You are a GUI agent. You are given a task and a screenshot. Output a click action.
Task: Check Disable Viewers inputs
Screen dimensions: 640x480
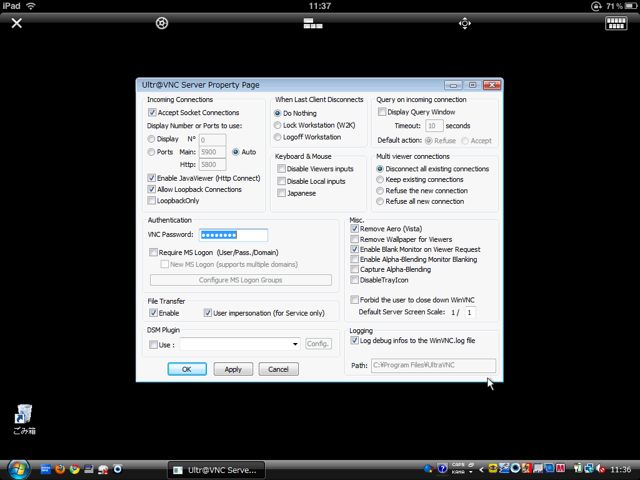281,169
